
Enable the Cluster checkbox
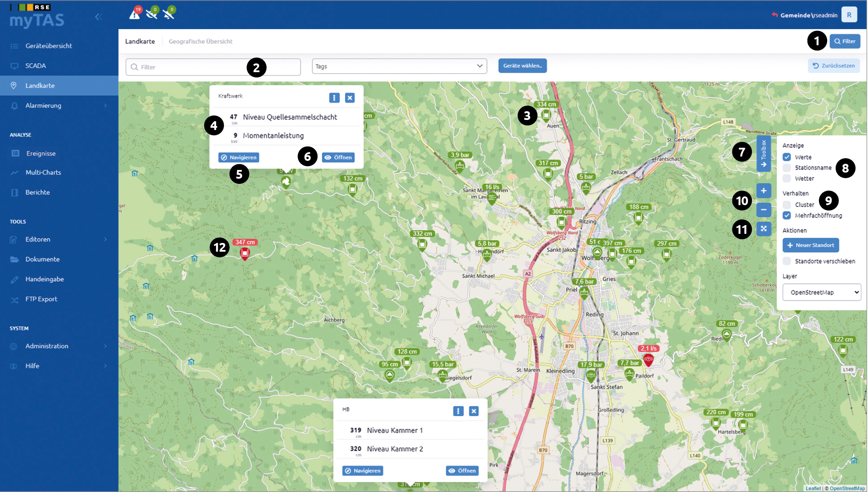[787, 205]
